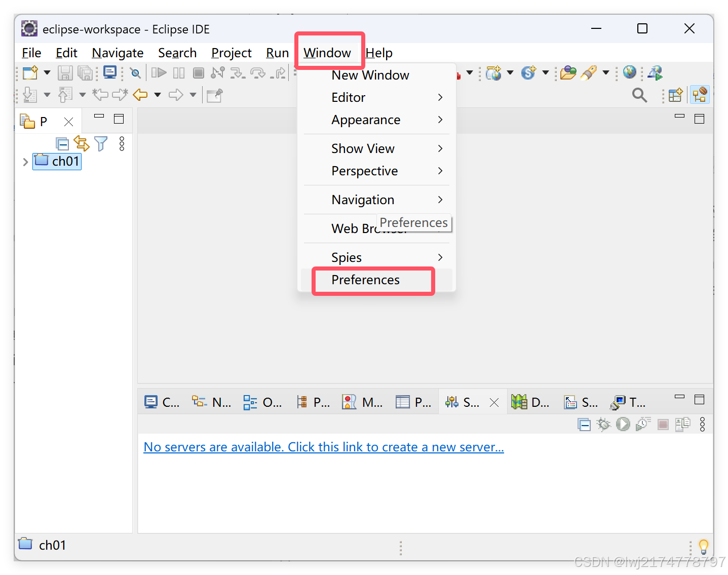Click the Last Edit Location icon
The width and height of the screenshot is (728, 575).
[x=100, y=95]
